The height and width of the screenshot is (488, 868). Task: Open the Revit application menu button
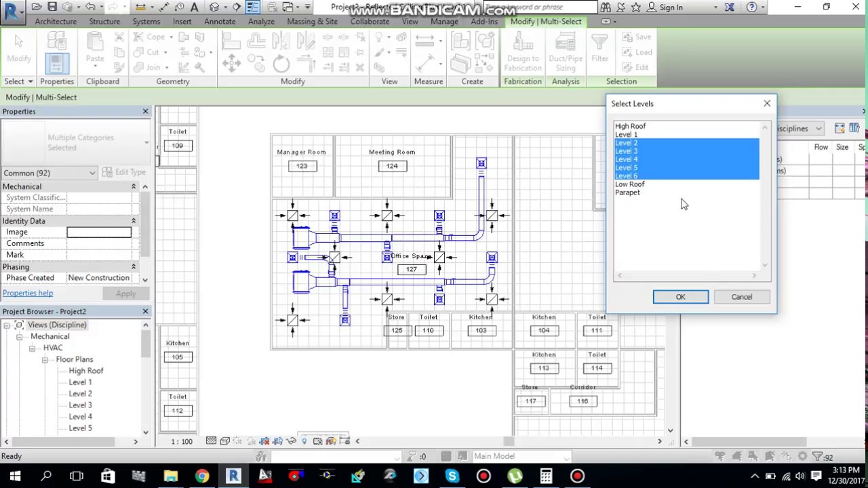click(12, 12)
